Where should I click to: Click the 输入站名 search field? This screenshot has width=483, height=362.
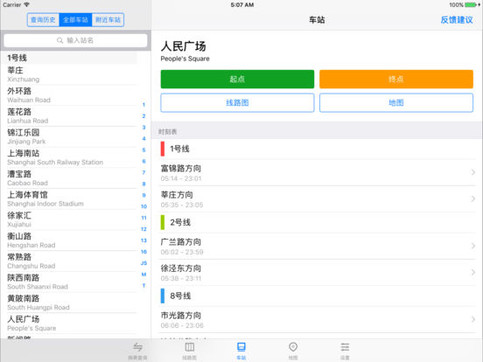[x=75, y=40]
